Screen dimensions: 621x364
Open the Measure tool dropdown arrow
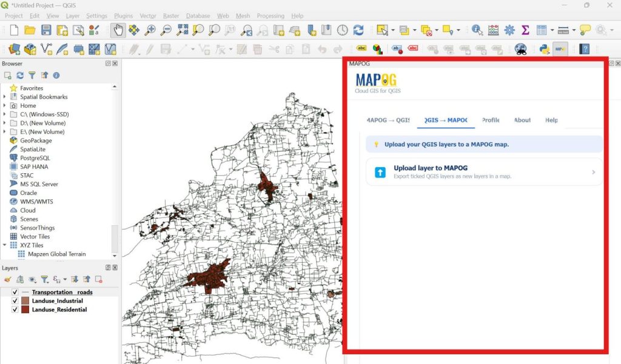click(x=574, y=30)
